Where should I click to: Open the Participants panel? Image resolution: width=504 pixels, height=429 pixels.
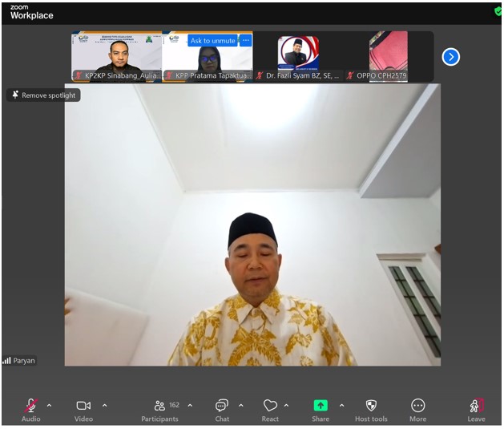point(160,406)
